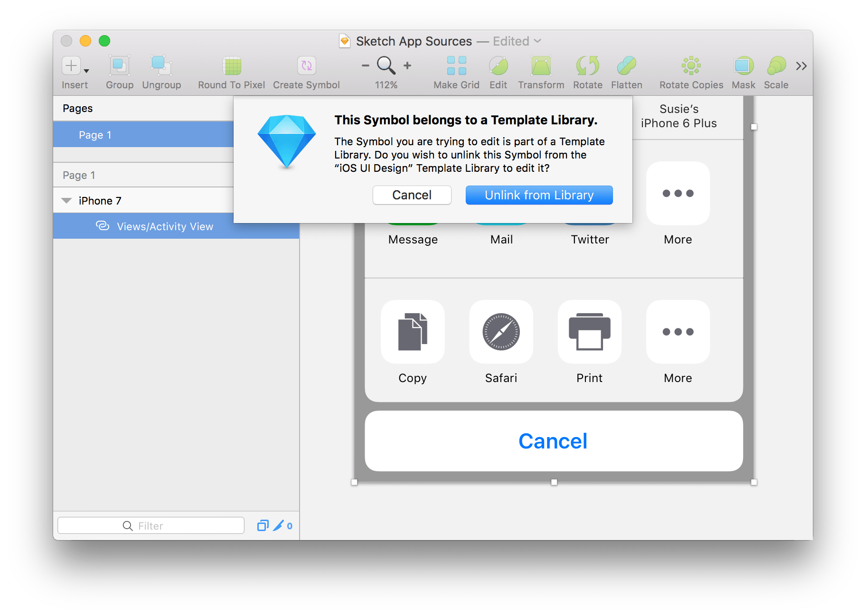The width and height of the screenshot is (866, 616).
Task: Collapse the iPhone 7 artboard triangle
Action: [67, 201]
